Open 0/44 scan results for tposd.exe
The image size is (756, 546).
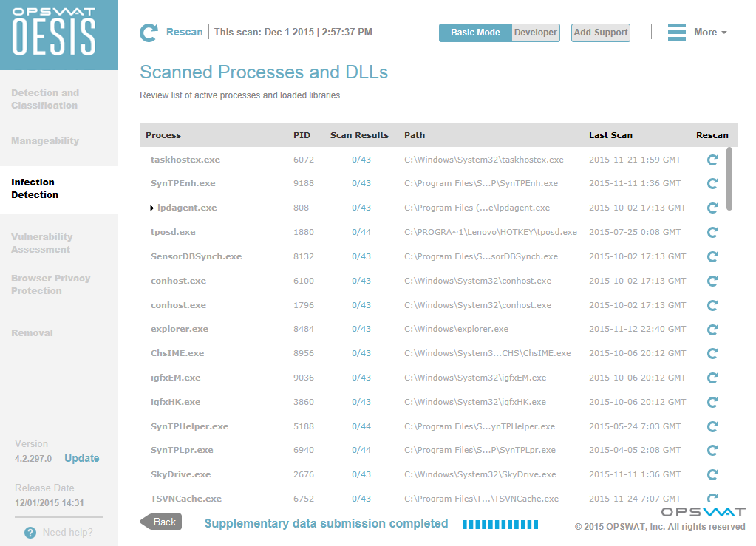(361, 232)
